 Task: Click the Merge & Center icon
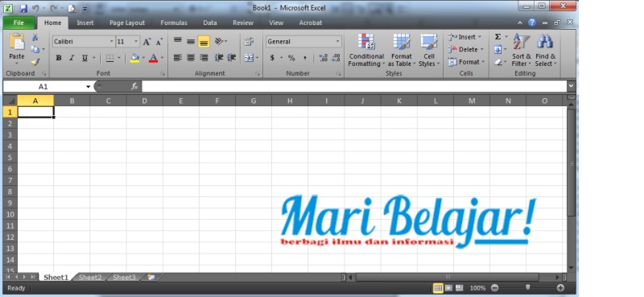pos(249,58)
